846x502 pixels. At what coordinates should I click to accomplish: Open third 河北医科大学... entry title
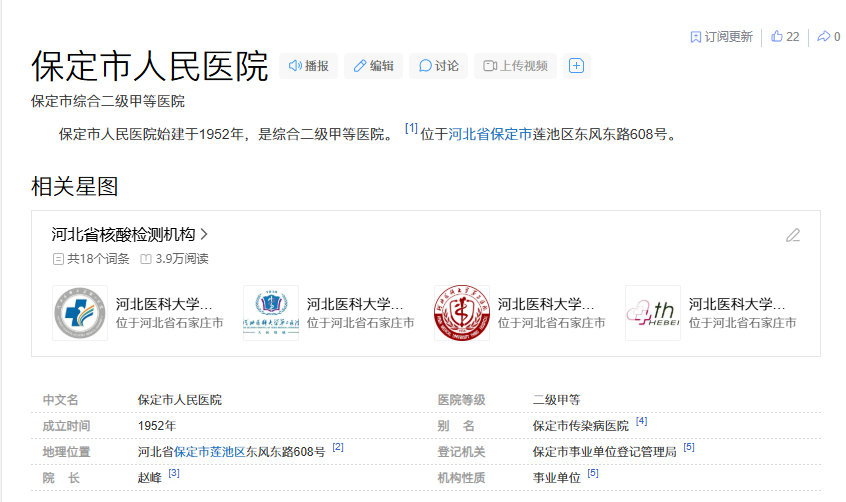tap(546, 304)
